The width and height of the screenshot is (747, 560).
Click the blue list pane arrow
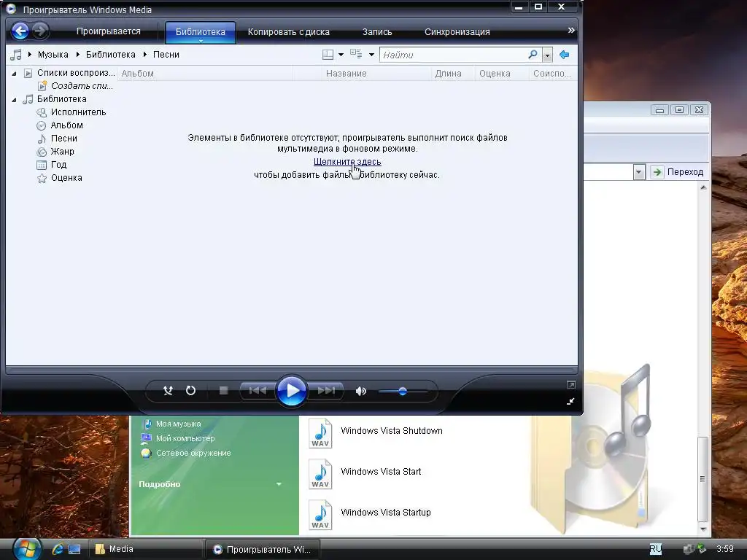564,55
